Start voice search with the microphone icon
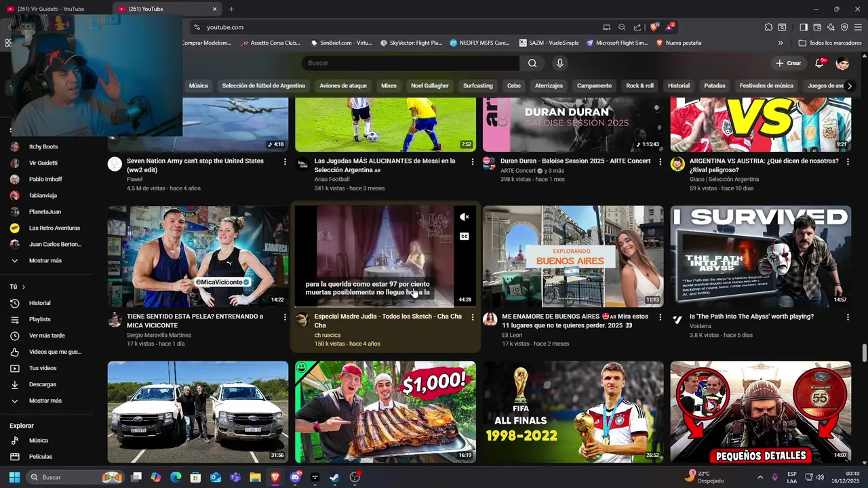The image size is (868, 488). click(x=559, y=63)
